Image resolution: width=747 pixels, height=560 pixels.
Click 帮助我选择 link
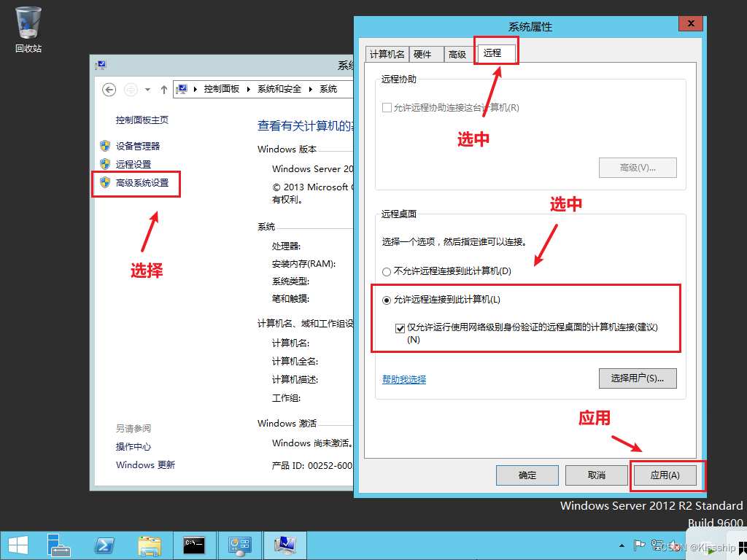pos(404,379)
